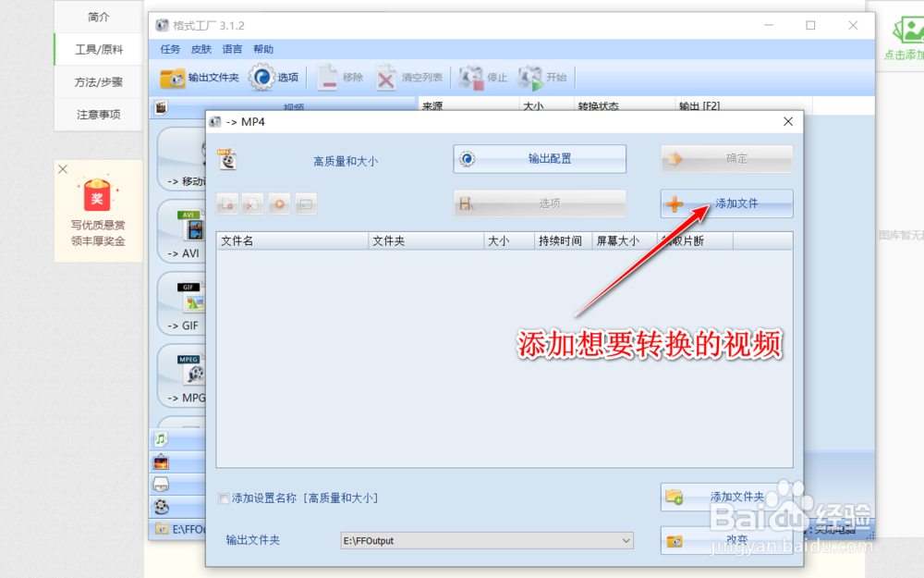Open the picture category icon
Image resolution: width=924 pixels, height=578 pixels.
coord(161,461)
